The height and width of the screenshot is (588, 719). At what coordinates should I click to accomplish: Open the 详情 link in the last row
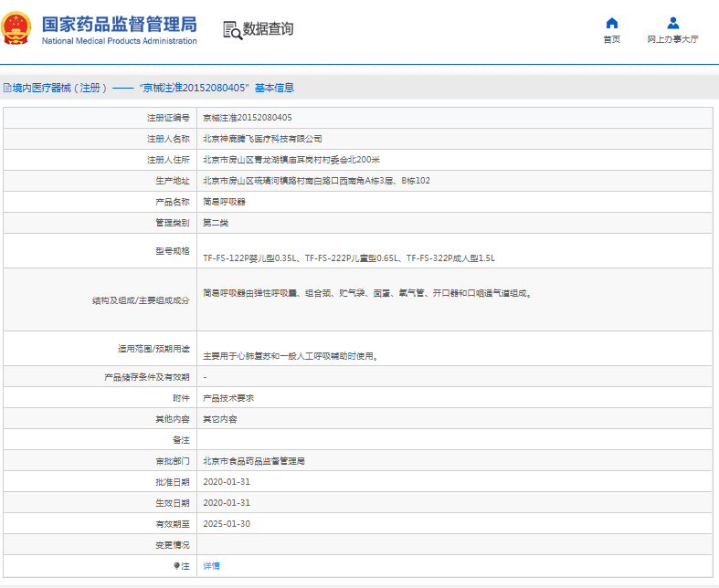point(211,566)
